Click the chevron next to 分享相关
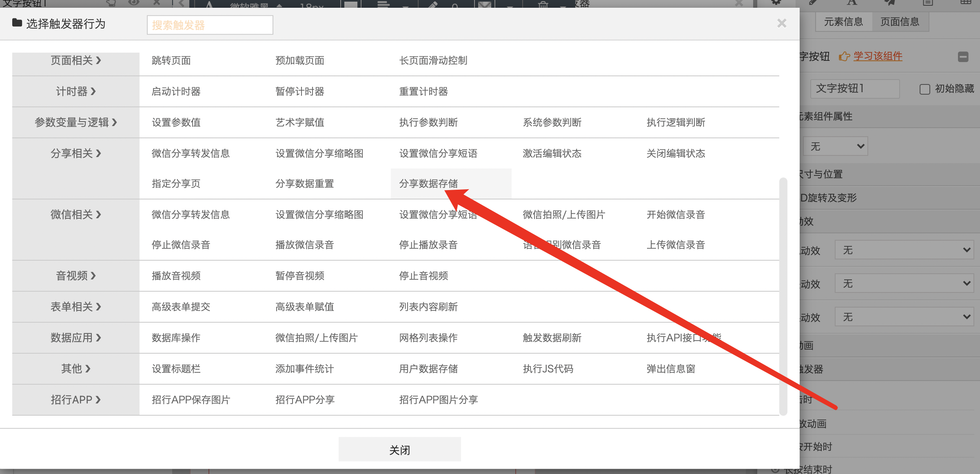The width and height of the screenshot is (980, 474). tap(98, 153)
